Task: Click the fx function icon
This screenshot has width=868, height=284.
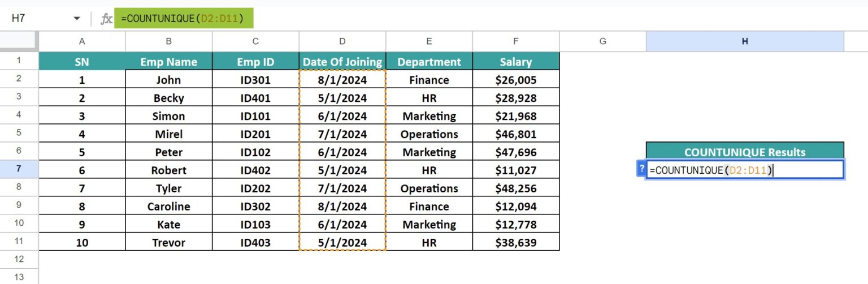Action: (106, 19)
